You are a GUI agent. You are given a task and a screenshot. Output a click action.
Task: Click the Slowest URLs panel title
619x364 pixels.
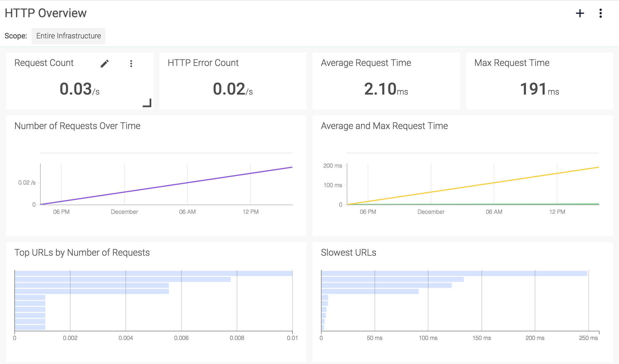(348, 253)
